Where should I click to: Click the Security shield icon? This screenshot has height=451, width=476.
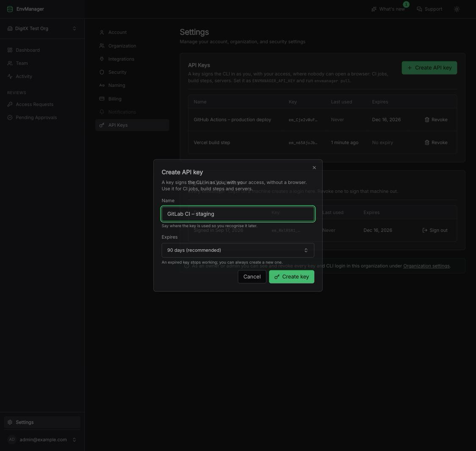point(102,72)
